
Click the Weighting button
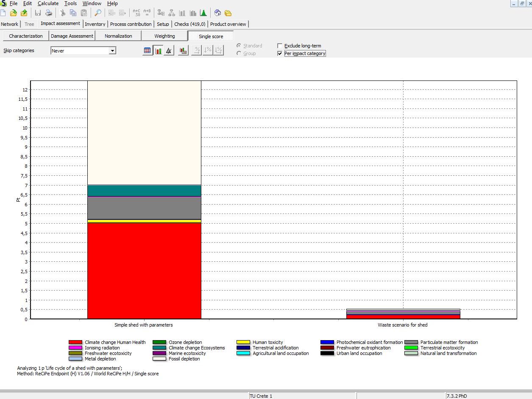[164, 36]
